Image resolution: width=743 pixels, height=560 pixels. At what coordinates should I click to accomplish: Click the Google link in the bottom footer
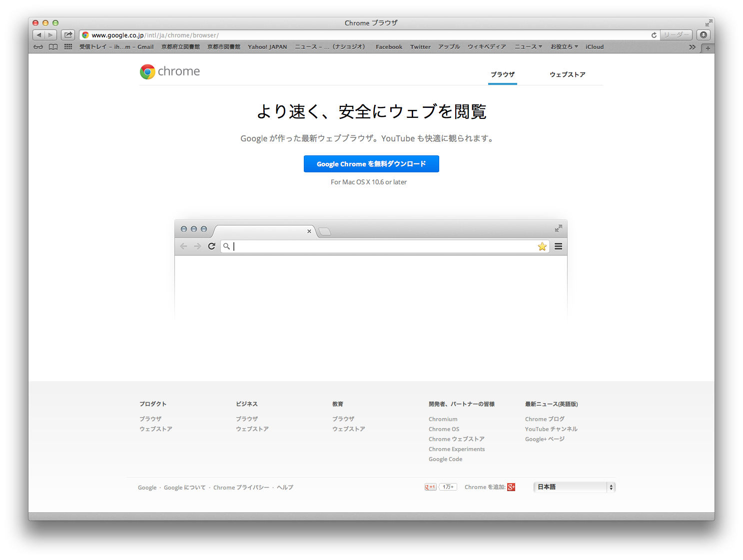[x=147, y=488]
